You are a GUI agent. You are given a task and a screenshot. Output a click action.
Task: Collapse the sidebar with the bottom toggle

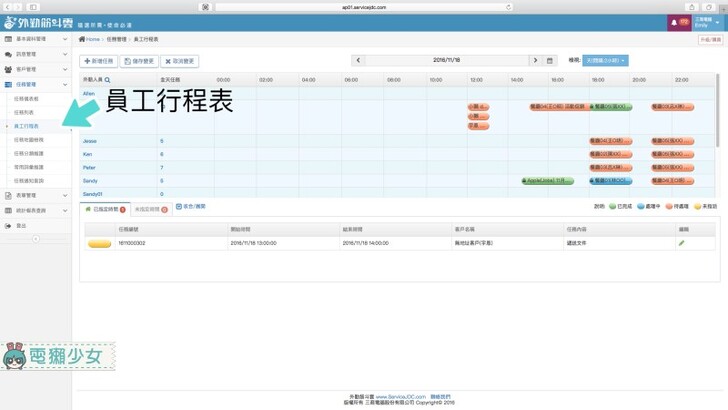(36, 239)
